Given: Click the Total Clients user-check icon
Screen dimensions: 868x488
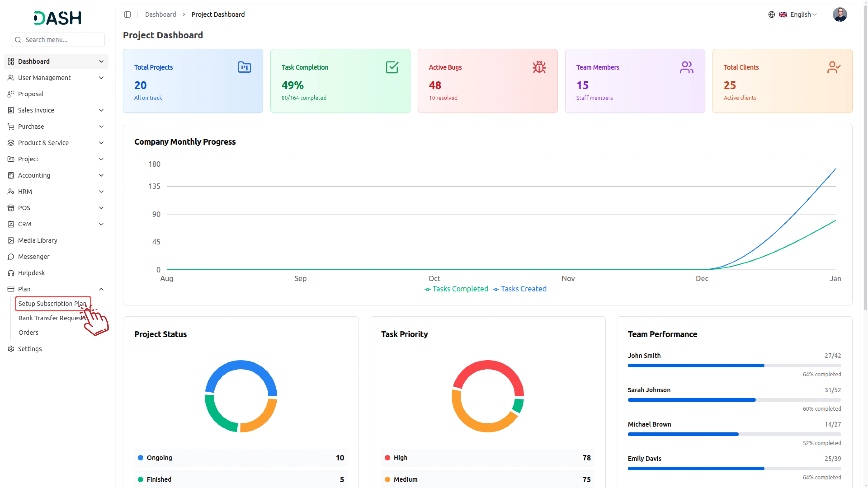Looking at the screenshot, I should (834, 67).
